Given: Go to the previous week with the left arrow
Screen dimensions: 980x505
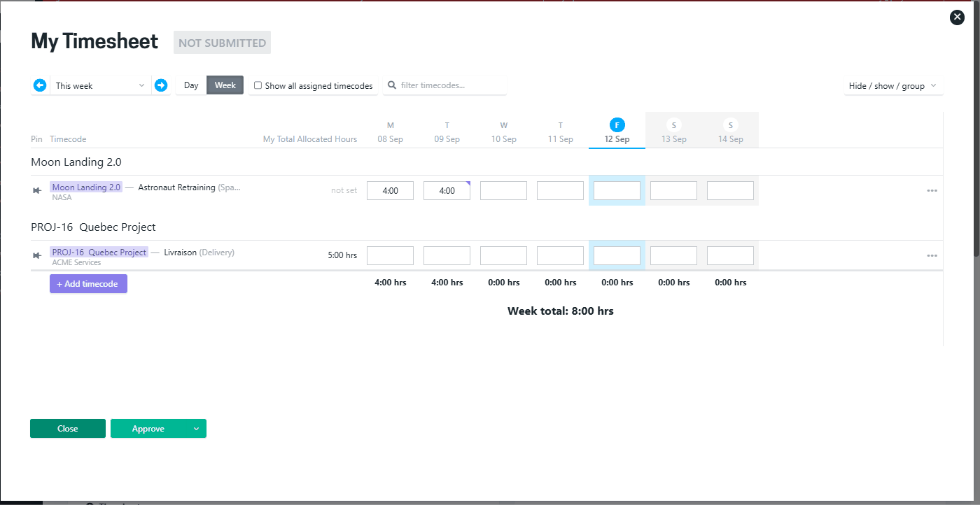Looking at the screenshot, I should 40,85.
